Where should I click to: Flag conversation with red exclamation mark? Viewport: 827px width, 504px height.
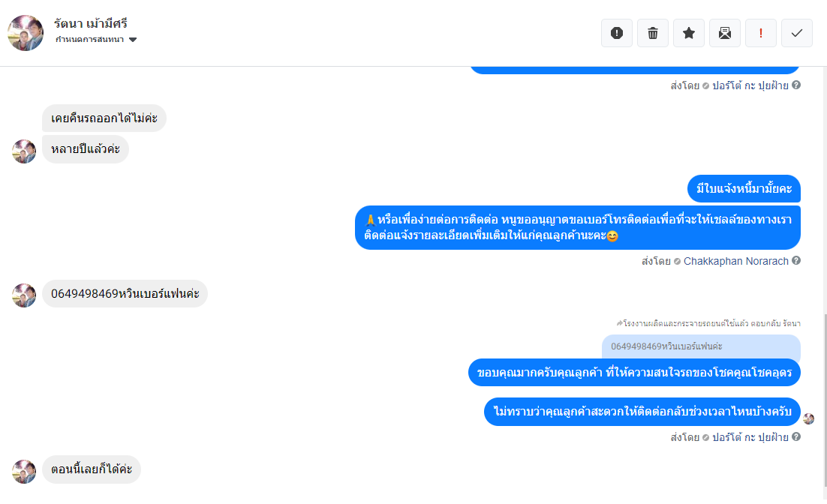pyautogui.click(x=760, y=33)
